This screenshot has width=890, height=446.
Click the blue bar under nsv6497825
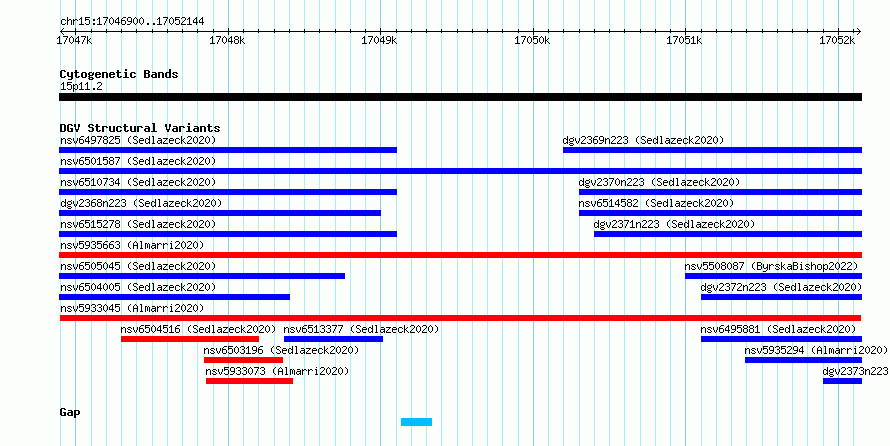tap(228, 150)
